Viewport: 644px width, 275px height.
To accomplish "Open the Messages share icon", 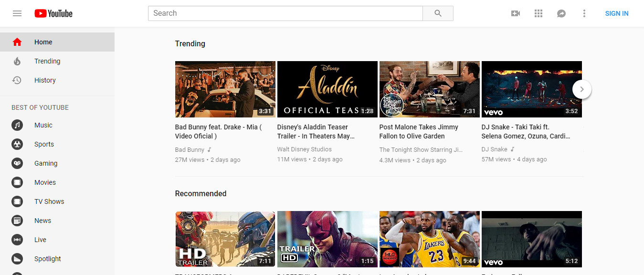I will 561,13.
